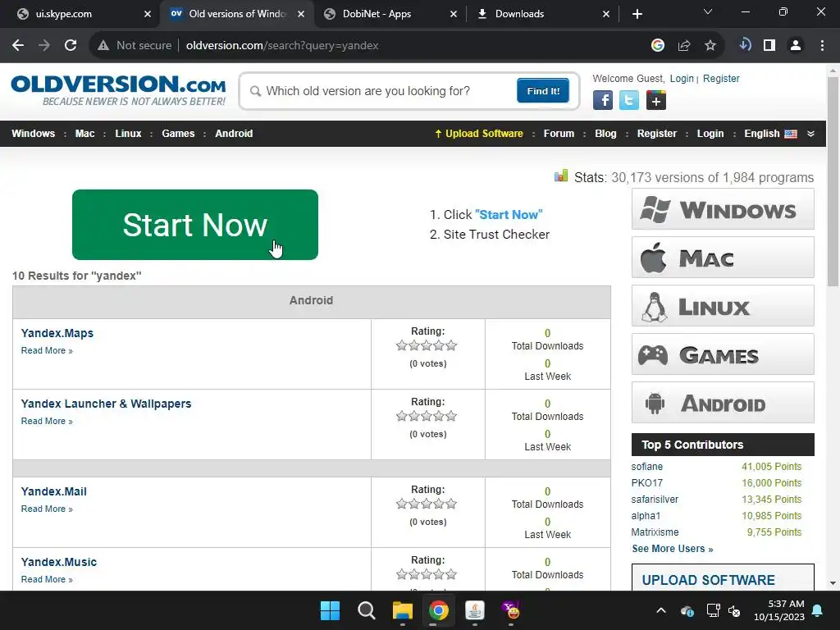
Task: Switch to the ui.skype.com tab
Action: pyautogui.click(x=80, y=14)
